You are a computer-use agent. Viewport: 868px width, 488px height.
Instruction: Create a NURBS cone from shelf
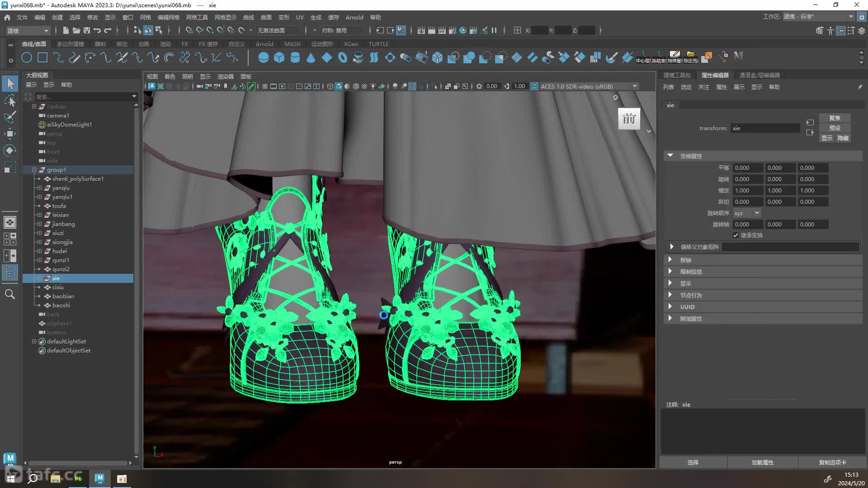pyautogui.click(x=311, y=57)
